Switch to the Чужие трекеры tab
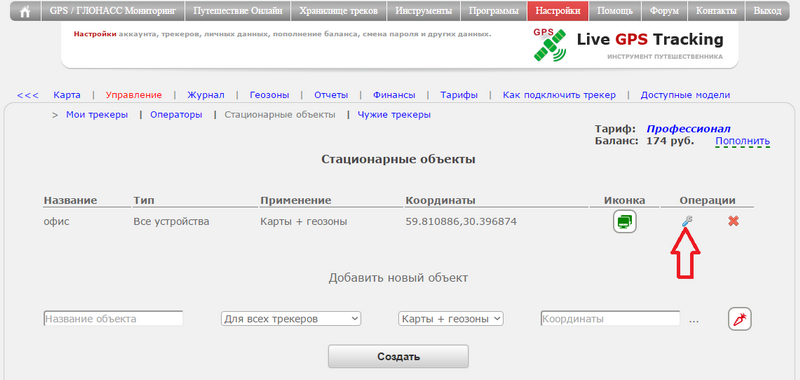 394,115
